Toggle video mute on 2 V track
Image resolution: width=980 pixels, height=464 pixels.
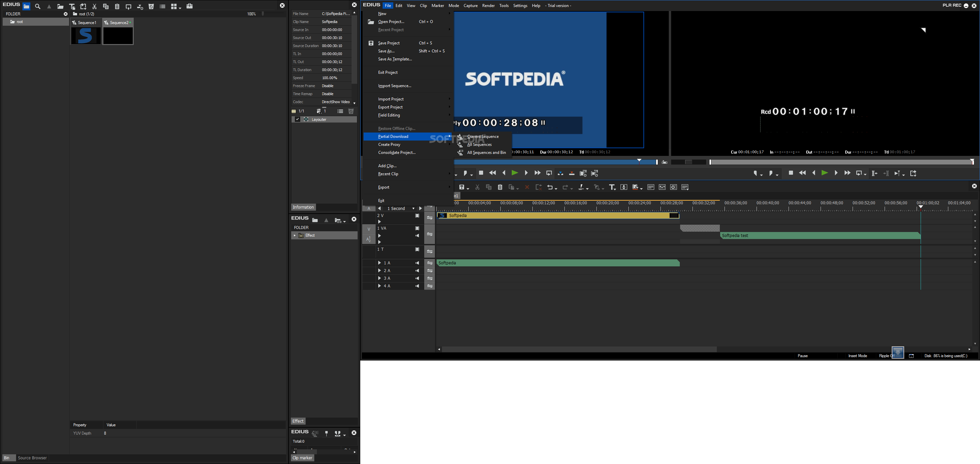pos(417,216)
